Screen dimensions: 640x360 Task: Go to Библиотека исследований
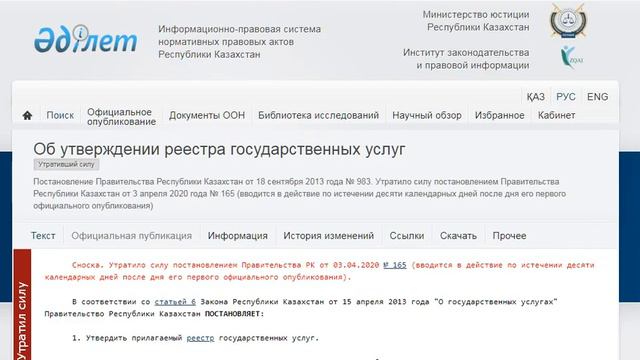[318, 116]
